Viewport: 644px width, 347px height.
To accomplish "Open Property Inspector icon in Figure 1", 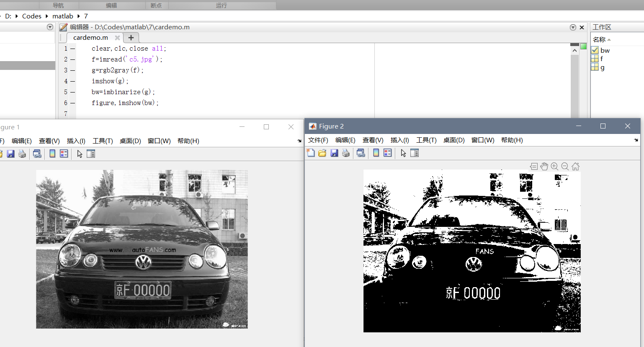I will pos(91,154).
